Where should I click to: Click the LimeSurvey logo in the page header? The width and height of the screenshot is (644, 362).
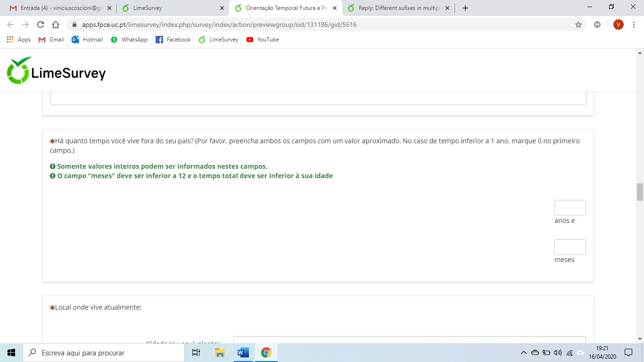click(x=56, y=71)
